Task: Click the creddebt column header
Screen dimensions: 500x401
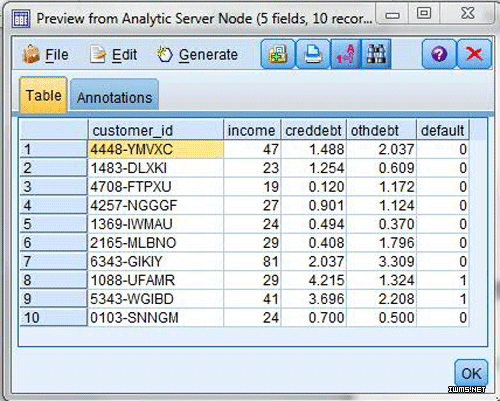Action: click(314, 130)
